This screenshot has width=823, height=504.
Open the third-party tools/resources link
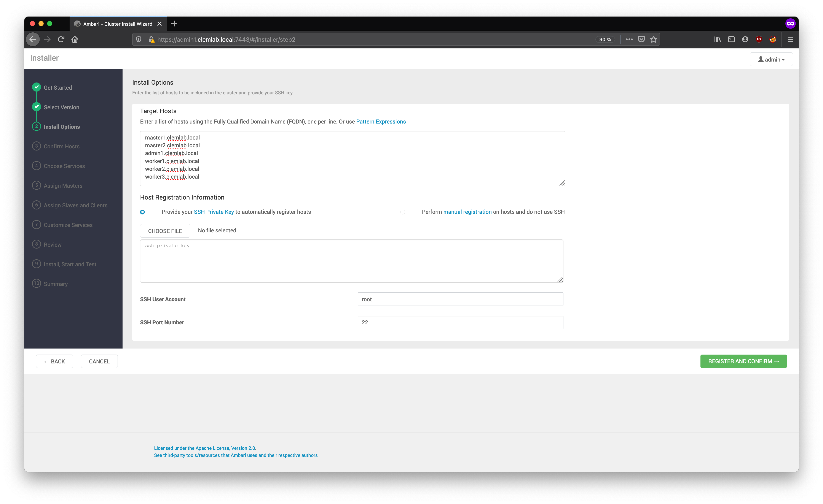point(236,455)
